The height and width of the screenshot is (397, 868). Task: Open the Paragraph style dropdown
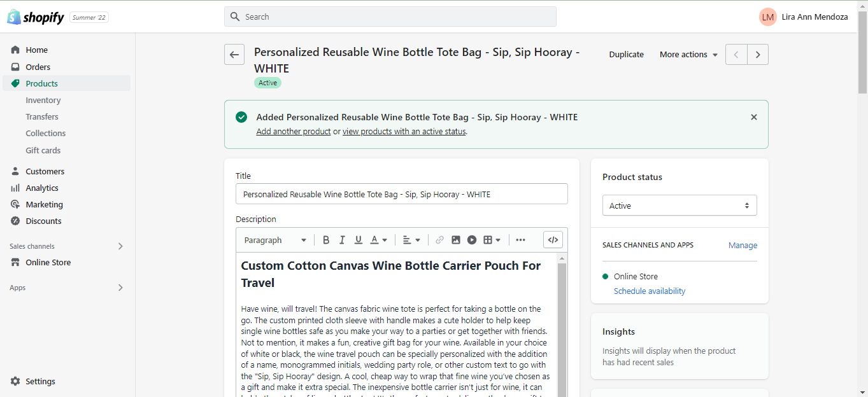point(275,240)
